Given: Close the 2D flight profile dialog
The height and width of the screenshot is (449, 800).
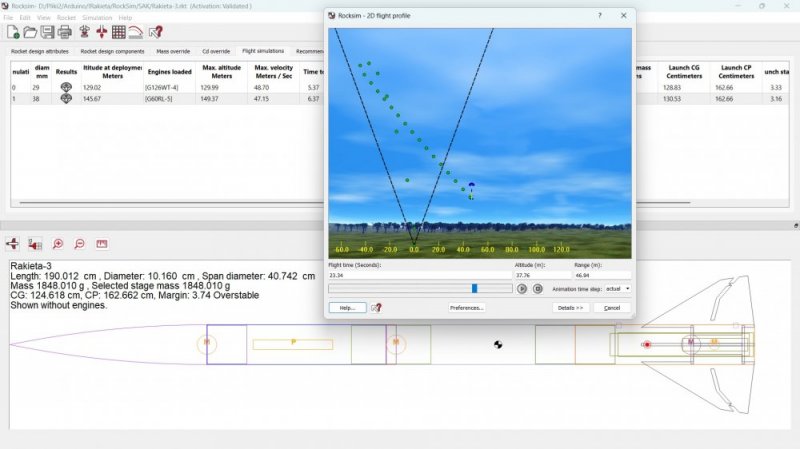Looking at the screenshot, I should pyautogui.click(x=623, y=15).
